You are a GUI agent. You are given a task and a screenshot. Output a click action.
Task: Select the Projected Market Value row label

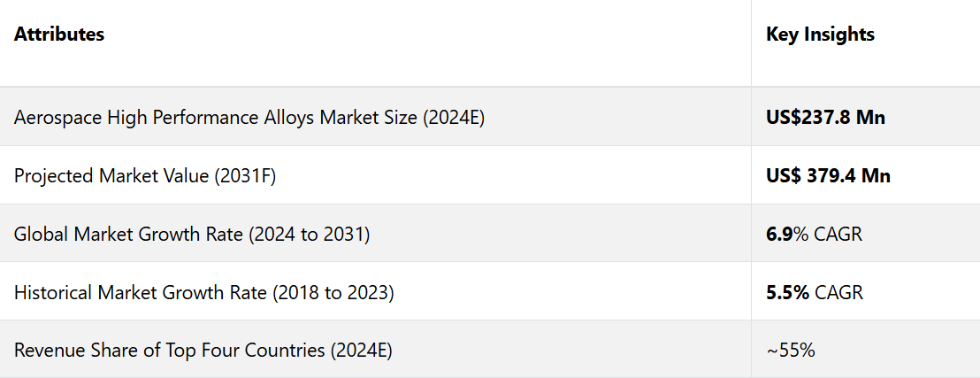point(145,175)
